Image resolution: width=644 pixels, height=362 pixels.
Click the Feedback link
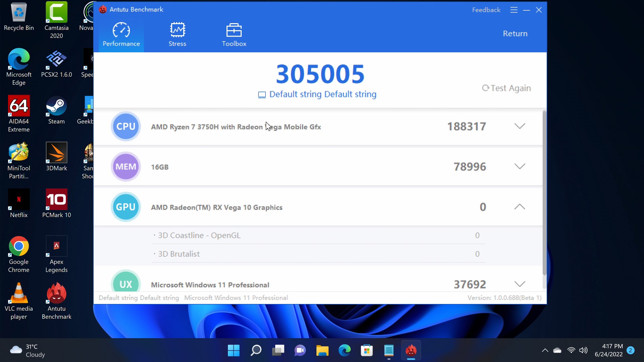point(486,10)
